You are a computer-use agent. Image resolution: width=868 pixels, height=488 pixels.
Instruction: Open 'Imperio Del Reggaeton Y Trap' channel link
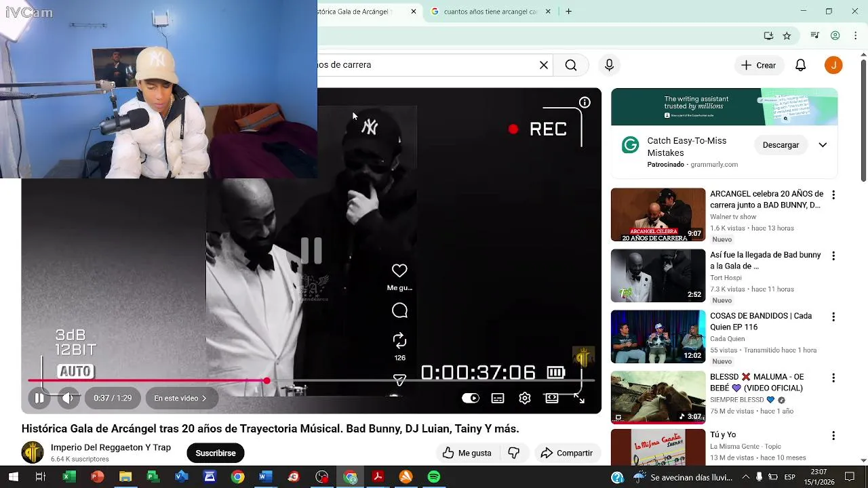111,447
